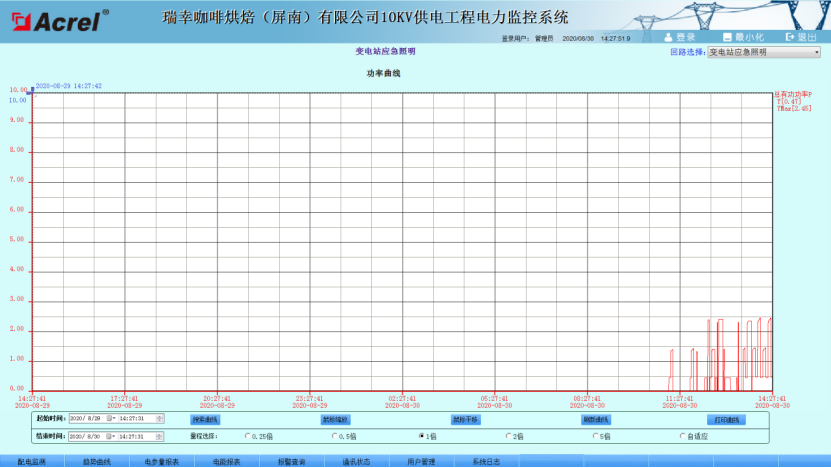Click spinner arrows on start time field
The height and width of the screenshot is (468, 831).
159,419
